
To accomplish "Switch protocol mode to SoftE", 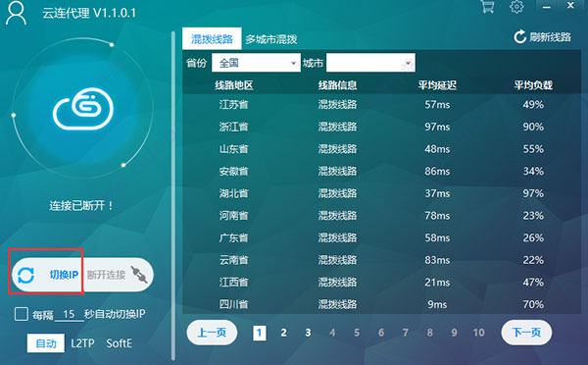I will click(x=119, y=343).
